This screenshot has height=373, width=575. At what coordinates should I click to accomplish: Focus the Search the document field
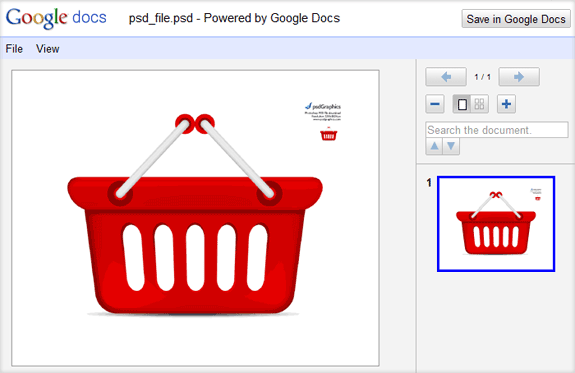497,130
